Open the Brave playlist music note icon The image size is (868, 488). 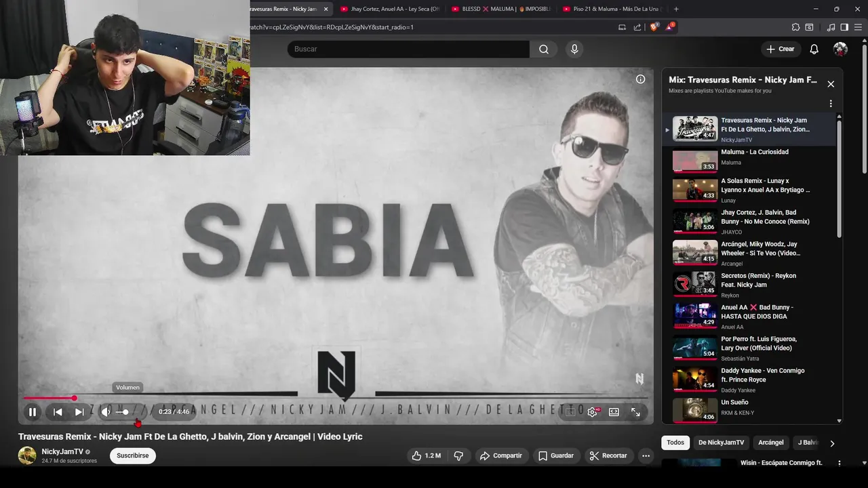tap(831, 27)
